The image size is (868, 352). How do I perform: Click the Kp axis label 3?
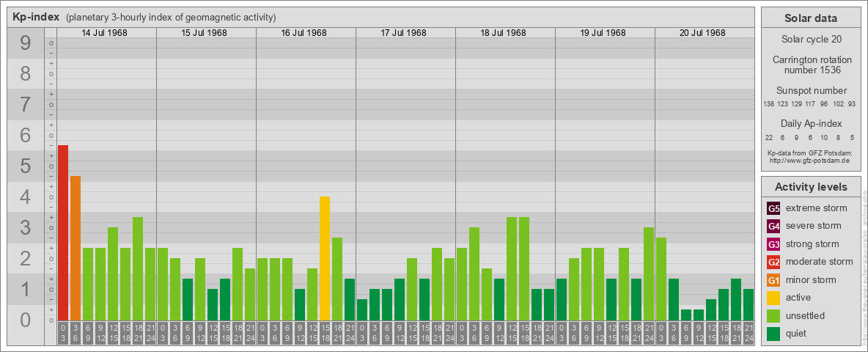tap(25, 227)
